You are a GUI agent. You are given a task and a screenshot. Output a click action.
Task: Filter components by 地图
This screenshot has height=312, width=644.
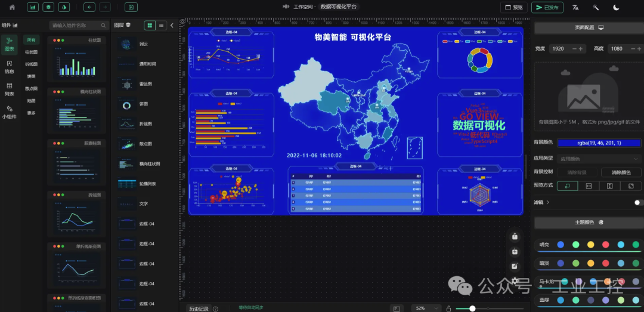tap(31, 101)
